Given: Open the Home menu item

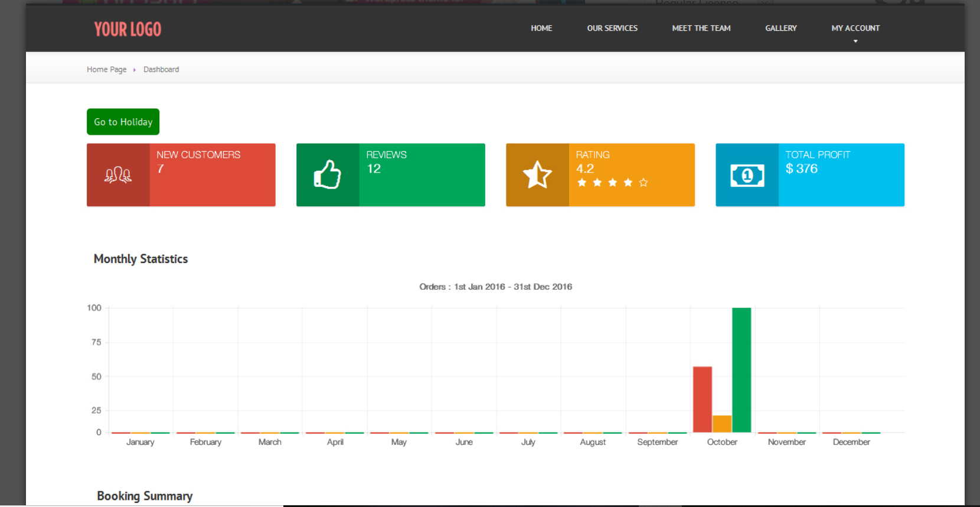Looking at the screenshot, I should point(541,28).
